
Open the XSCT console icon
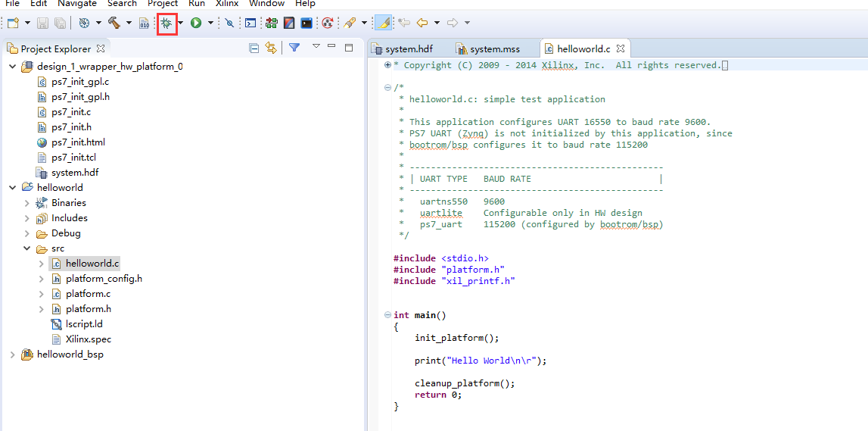250,23
